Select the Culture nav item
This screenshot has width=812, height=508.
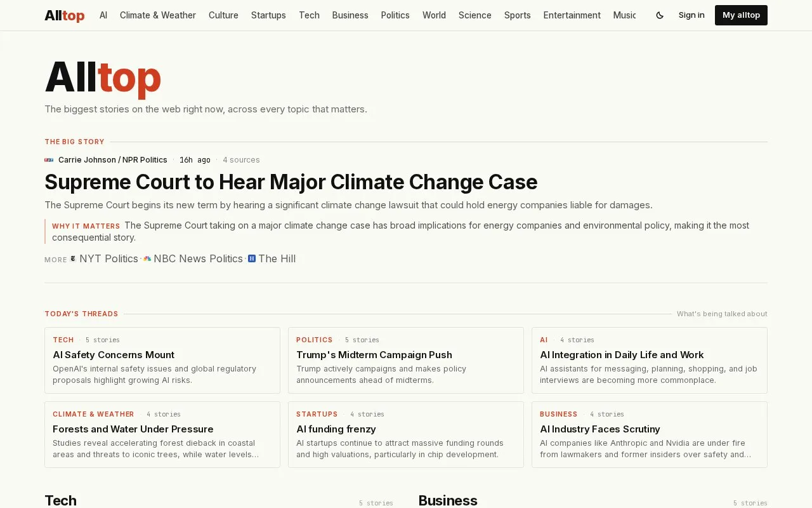[223, 15]
